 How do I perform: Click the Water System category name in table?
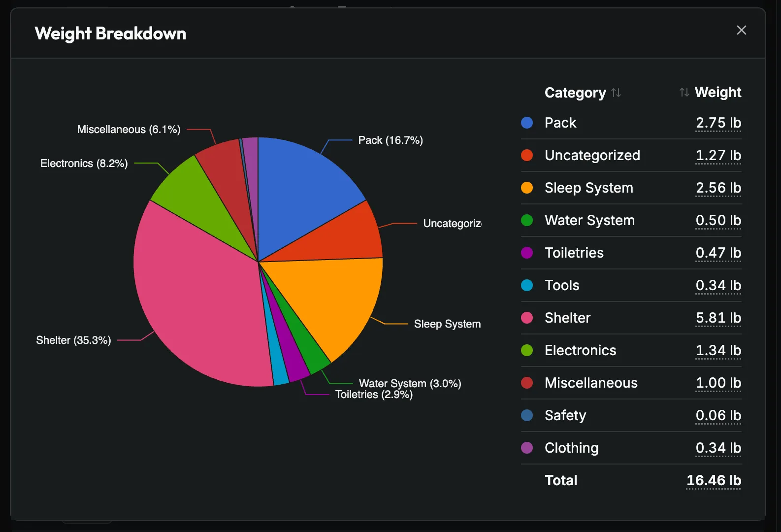click(590, 220)
